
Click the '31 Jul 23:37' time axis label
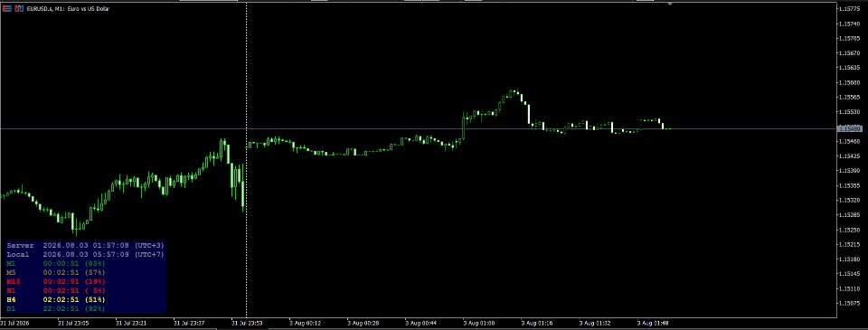[x=189, y=322]
